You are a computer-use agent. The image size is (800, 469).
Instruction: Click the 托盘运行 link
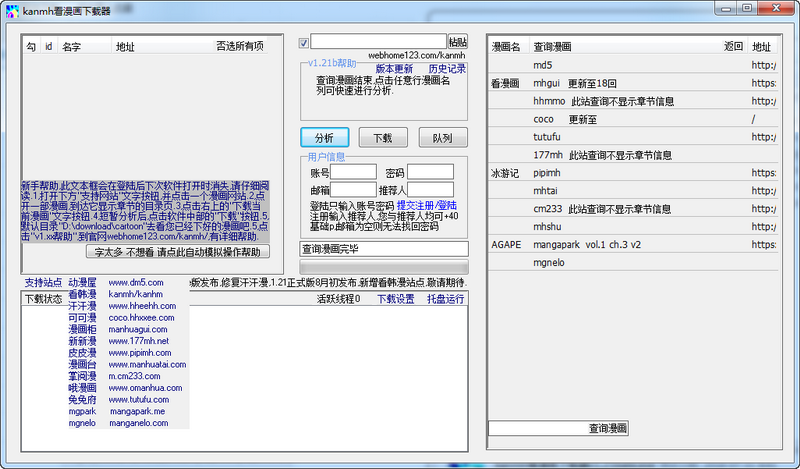click(445, 299)
